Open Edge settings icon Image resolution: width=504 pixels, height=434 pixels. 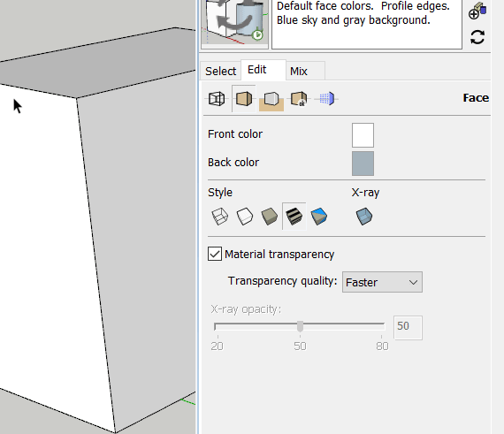(x=217, y=99)
